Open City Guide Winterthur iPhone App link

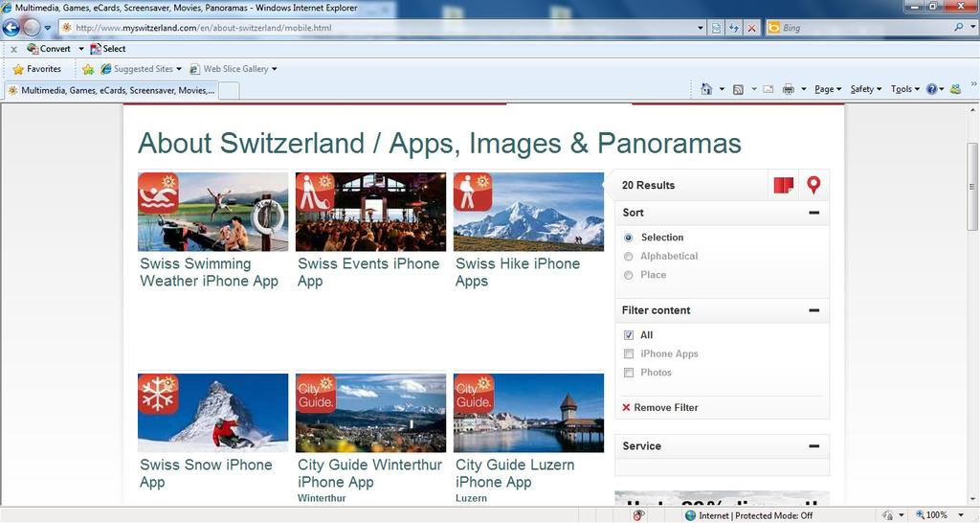coord(370,473)
